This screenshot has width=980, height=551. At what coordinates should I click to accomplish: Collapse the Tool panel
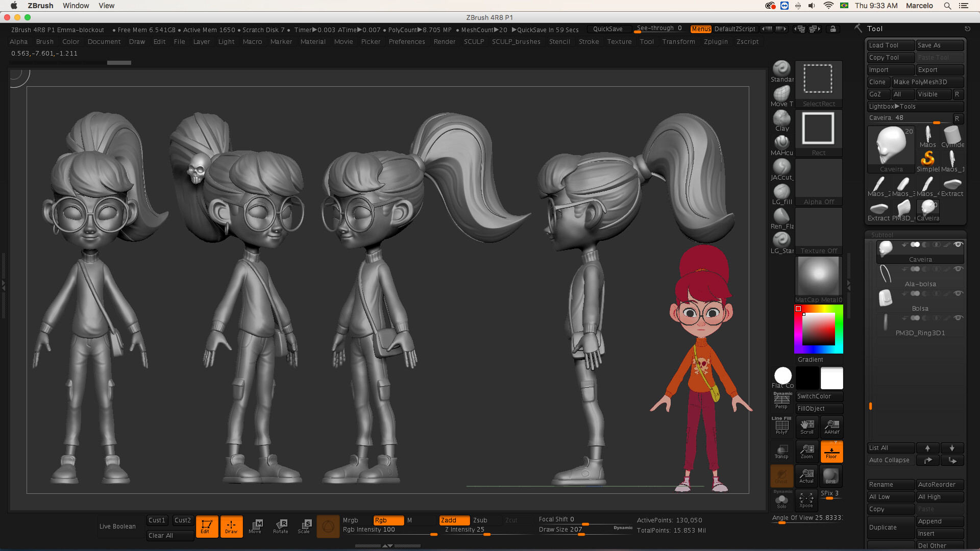(x=875, y=29)
